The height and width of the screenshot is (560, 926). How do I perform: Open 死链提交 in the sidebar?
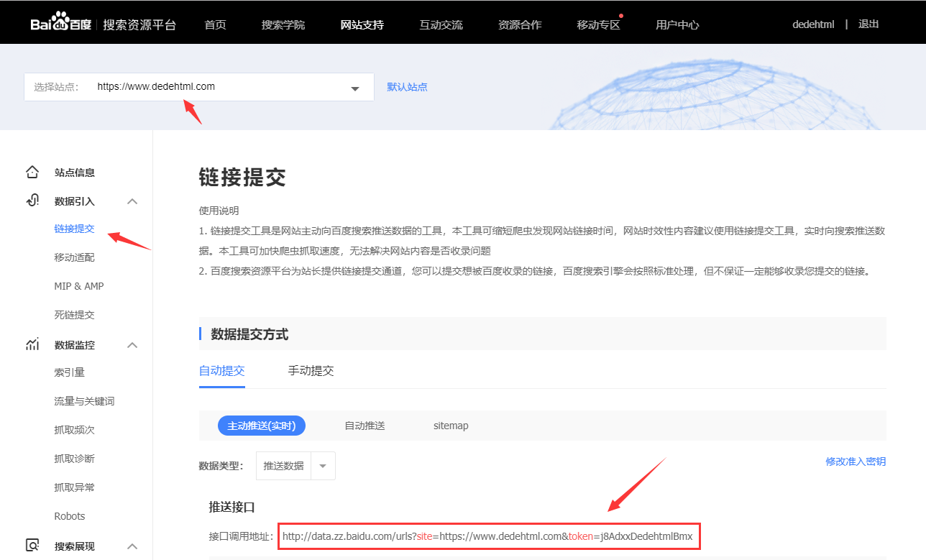click(x=74, y=315)
